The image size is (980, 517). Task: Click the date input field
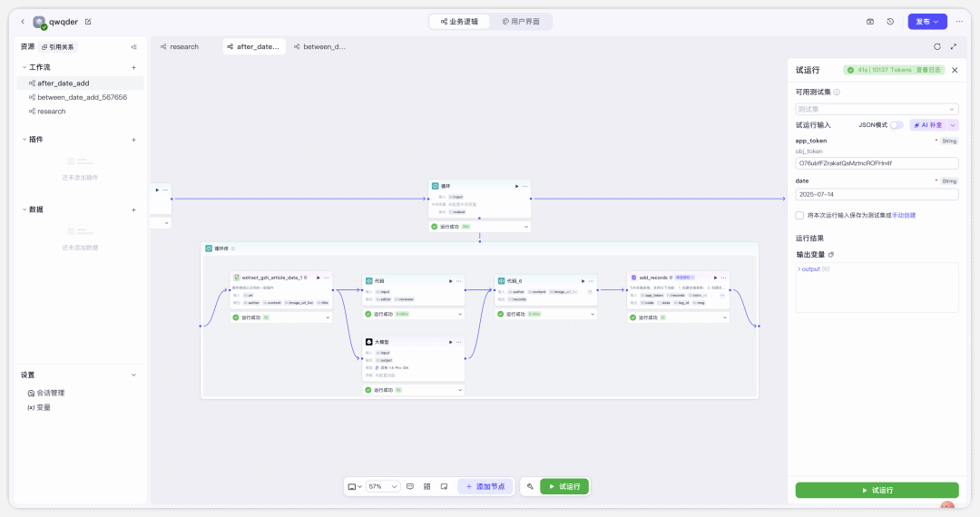click(877, 194)
